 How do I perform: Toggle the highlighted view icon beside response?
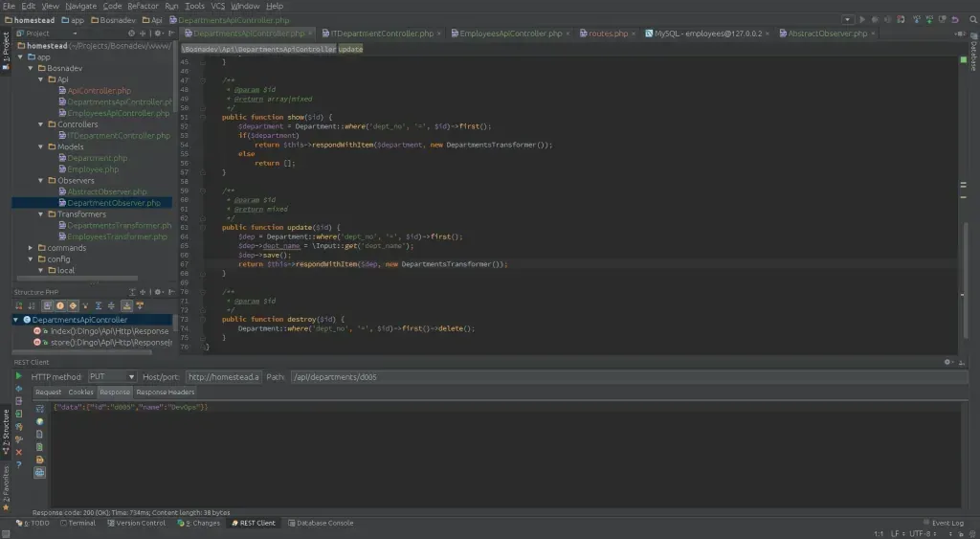pyautogui.click(x=39, y=473)
